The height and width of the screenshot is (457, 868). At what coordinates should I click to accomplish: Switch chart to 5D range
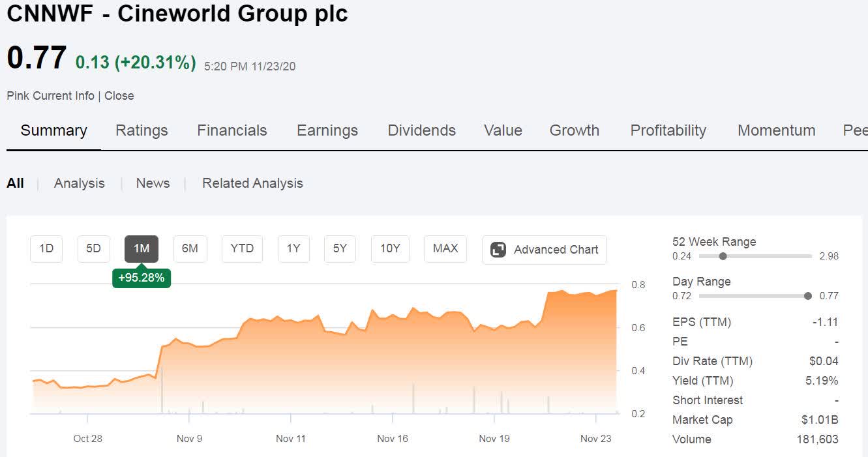(x=94, y=249)
